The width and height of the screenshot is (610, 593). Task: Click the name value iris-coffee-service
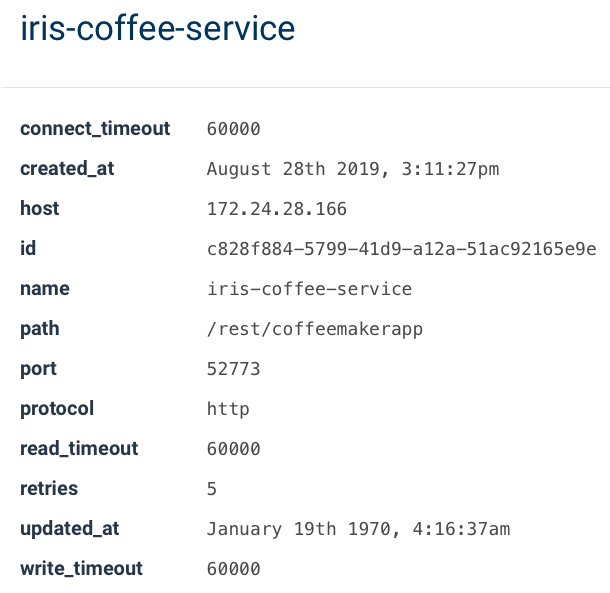pyautogui.click(x=308, y=289)
